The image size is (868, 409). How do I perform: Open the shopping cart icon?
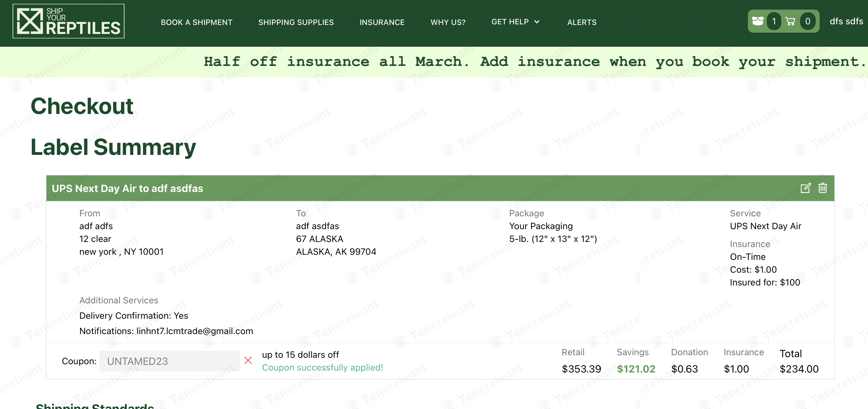pos(790,21)
